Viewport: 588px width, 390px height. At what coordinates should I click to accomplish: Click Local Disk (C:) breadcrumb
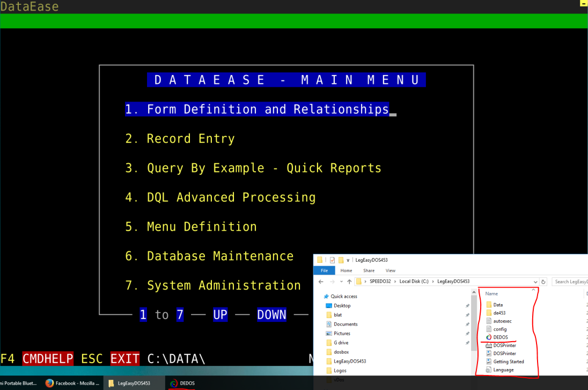coord(414,281)
